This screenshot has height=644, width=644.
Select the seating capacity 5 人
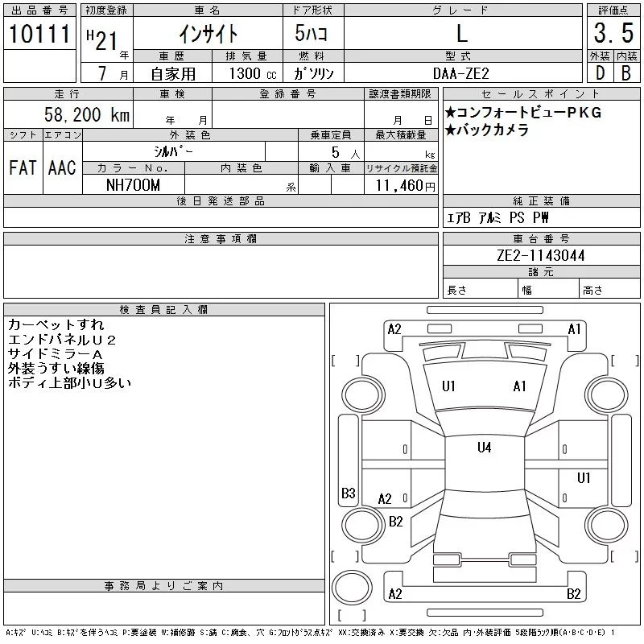(x=345, y=153)
